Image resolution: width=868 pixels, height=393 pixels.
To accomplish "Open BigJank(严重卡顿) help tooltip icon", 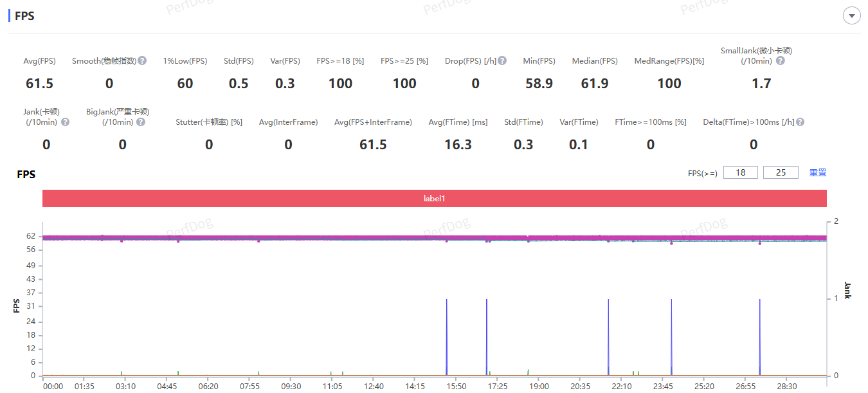I will tap(140, 122).
